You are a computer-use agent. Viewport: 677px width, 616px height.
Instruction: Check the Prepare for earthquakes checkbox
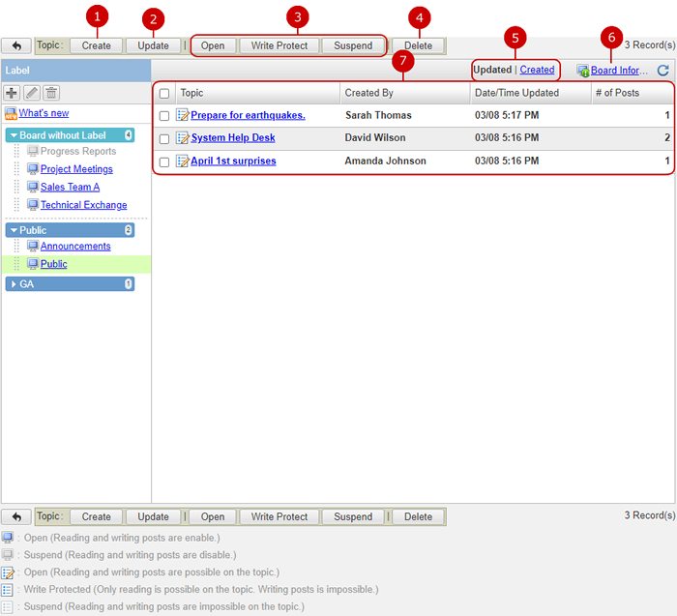164,116
